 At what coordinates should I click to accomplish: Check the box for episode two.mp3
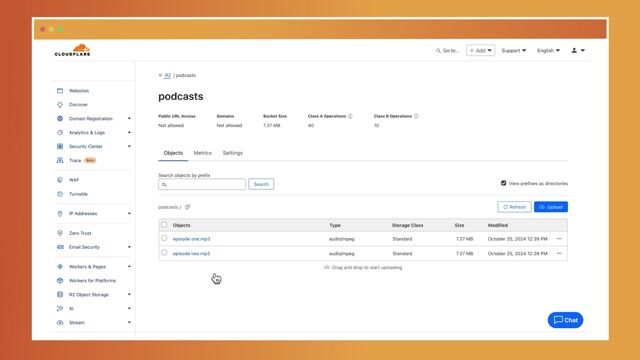pyautogui.click(x=164, y=253)
